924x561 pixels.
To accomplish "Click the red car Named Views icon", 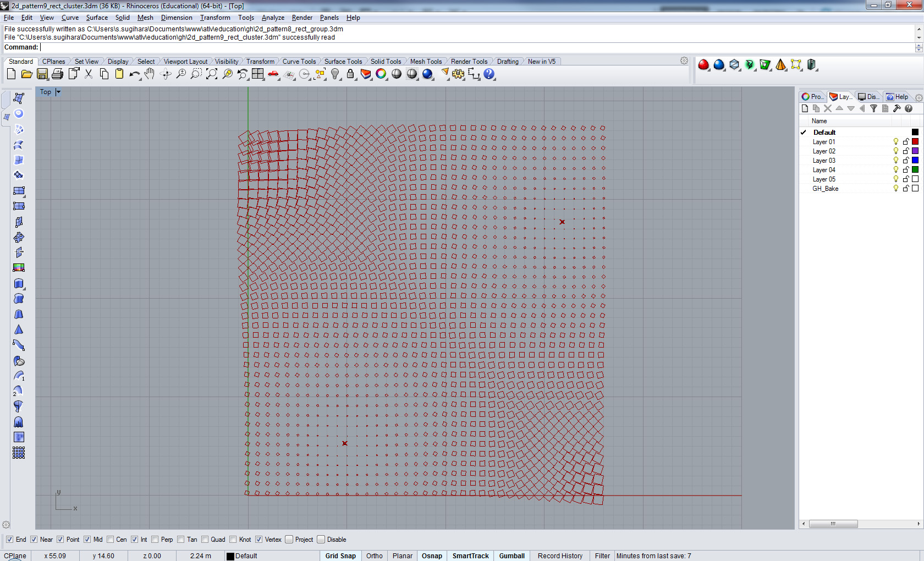I will point(273,74).
